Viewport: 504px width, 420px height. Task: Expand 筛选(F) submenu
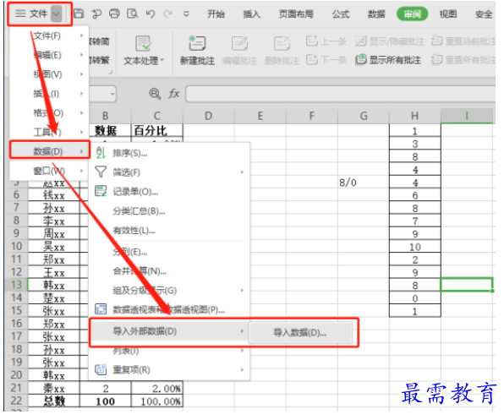[x=168, y=172]
